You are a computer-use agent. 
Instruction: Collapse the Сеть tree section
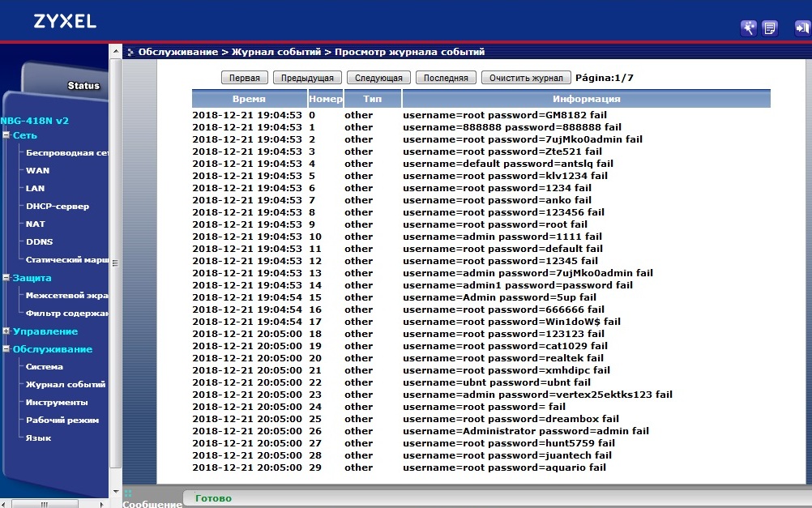point(6,135)
